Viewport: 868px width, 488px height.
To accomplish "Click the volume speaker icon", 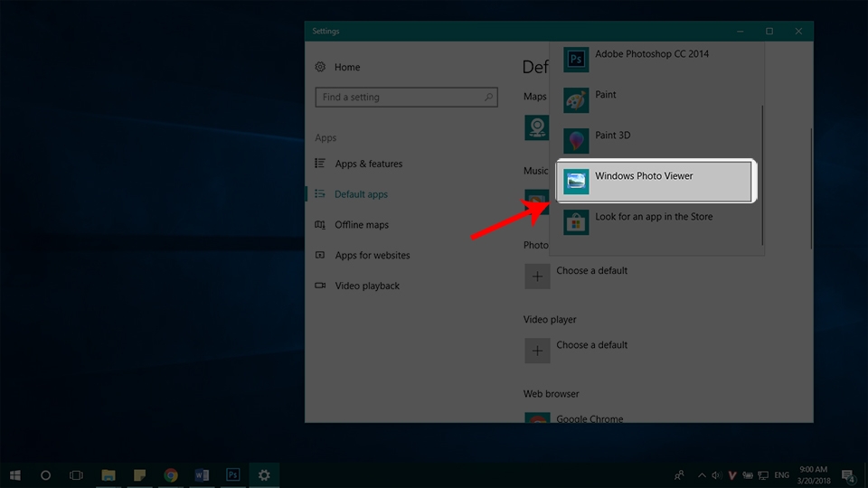I will click(x=716, y=474).
